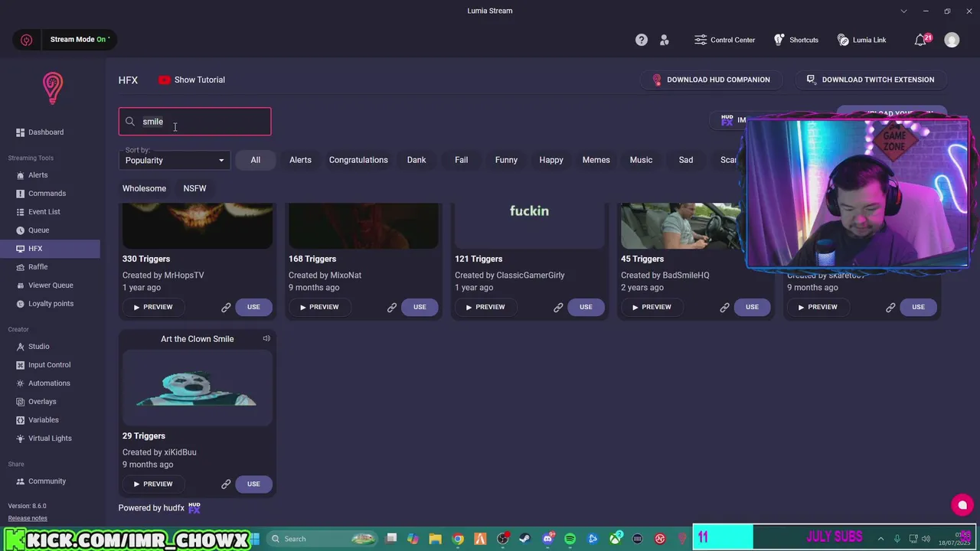Click Art the Clown Smile thumbnail

(198, 387)
